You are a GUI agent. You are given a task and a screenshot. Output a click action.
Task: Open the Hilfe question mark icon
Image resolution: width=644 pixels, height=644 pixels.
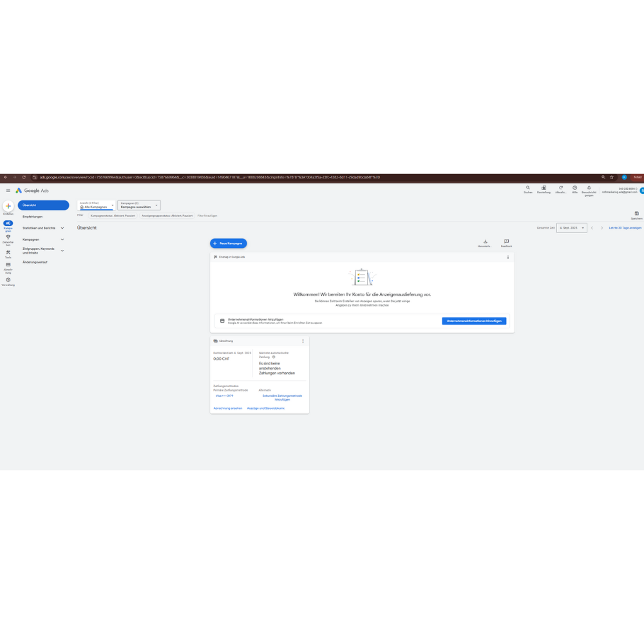(x=575, y=188)
